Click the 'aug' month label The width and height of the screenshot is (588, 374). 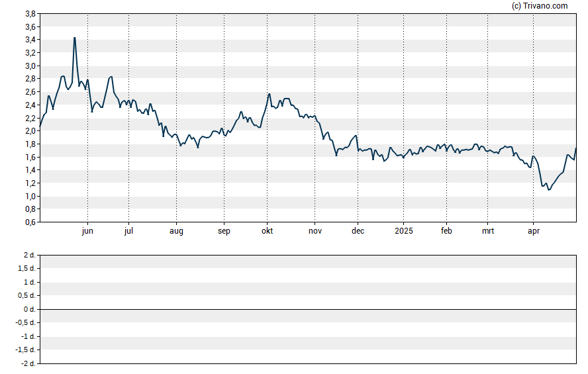click(x=176, y=232)
